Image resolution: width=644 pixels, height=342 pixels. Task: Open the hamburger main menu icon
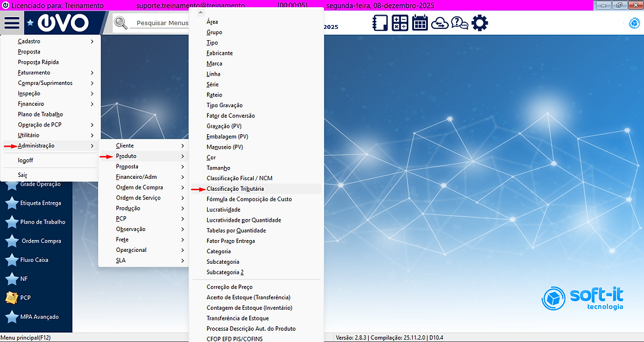12,22
